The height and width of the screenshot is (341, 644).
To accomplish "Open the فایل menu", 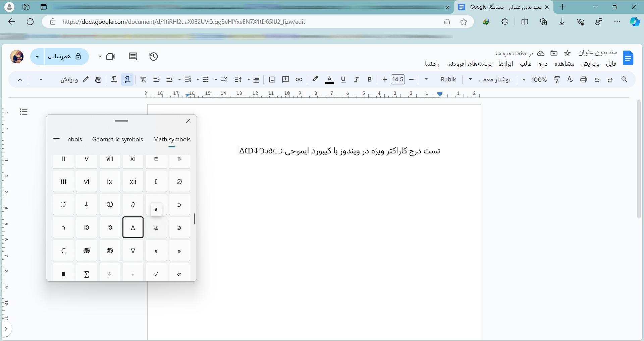I will click(x=611, y=64).
